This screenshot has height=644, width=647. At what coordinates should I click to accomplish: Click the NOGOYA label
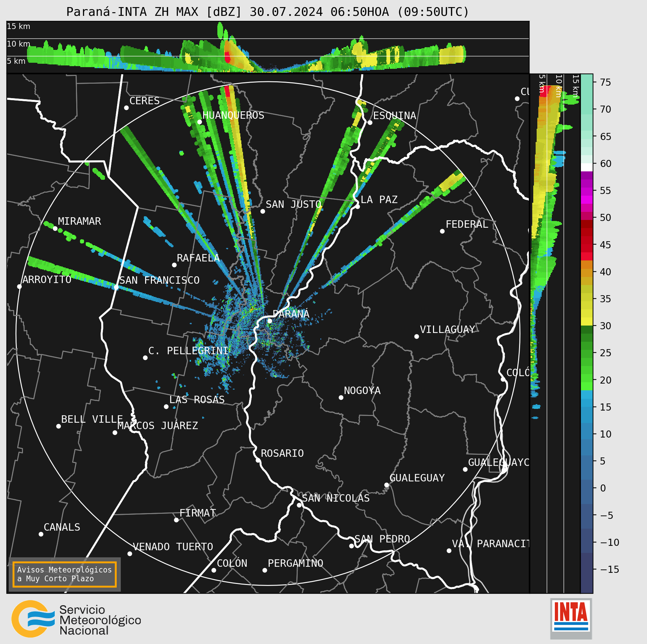(x=362, y=391)
